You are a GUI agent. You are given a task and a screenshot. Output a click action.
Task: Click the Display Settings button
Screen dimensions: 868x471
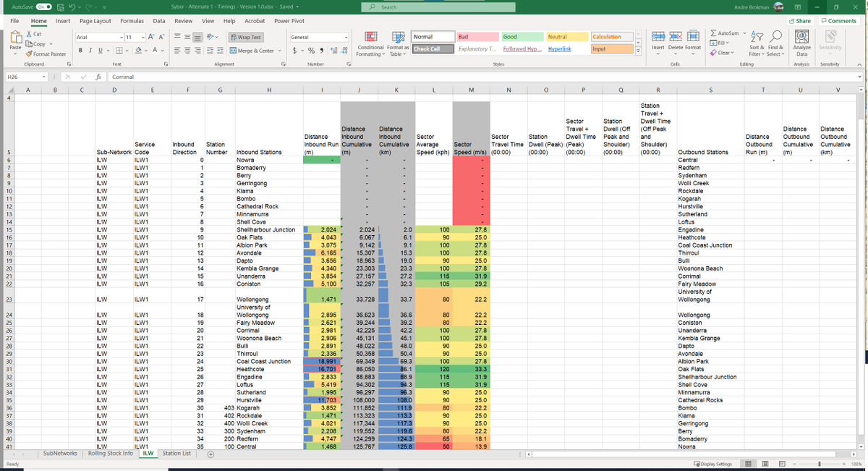pos(713,464)
